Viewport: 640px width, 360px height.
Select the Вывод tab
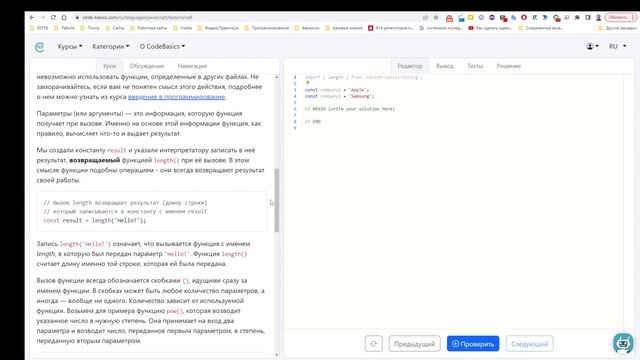(x=444, y=66)
